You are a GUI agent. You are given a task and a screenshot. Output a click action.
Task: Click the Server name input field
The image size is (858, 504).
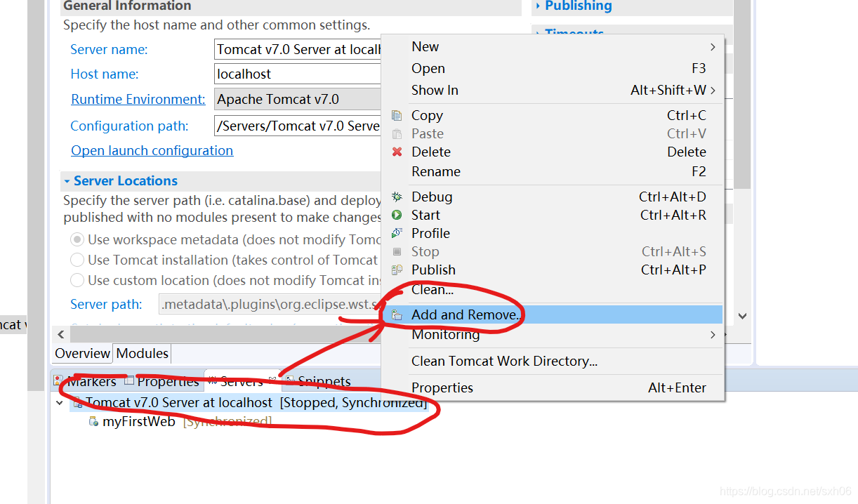pos(298,49)
